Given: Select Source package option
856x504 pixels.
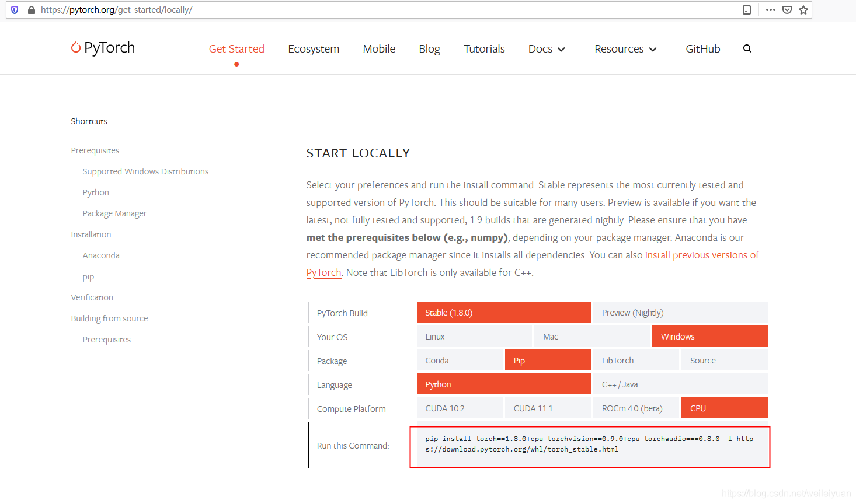Looking at the screenshot, I should click(x=725, y=360).
